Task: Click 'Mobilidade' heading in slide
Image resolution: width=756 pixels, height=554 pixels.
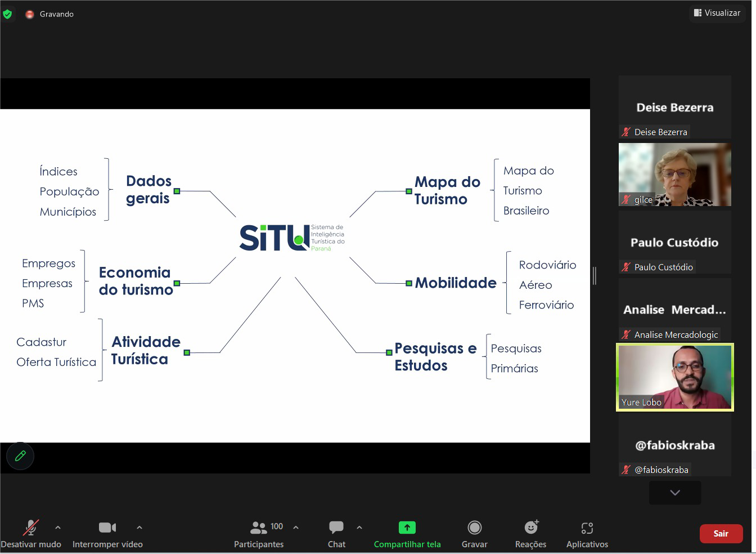Action: point(456,283)
